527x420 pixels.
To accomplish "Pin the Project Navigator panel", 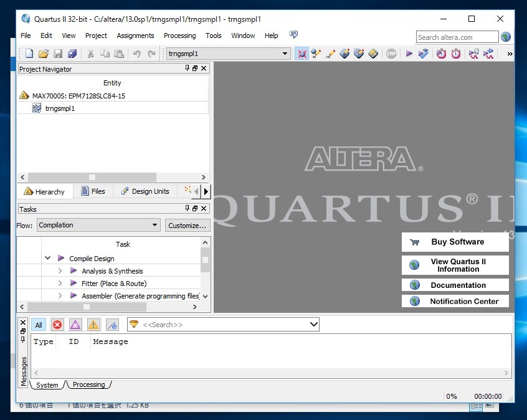I will (x=188, y=68).
